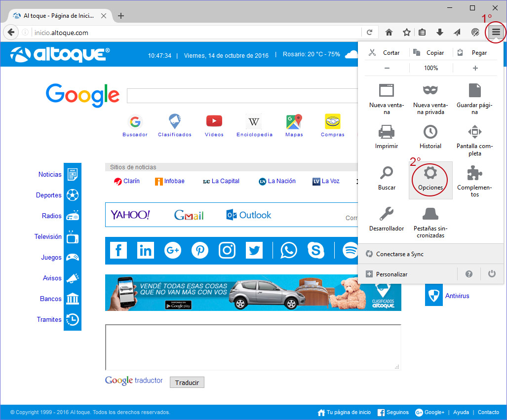Click the car classifieds banner ad
The height and width of the screenshot is (420, 507).
click(x=253, y=293)
